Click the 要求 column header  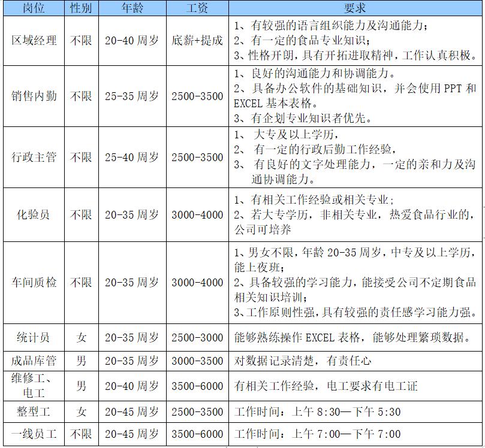(x=356, y=8)
